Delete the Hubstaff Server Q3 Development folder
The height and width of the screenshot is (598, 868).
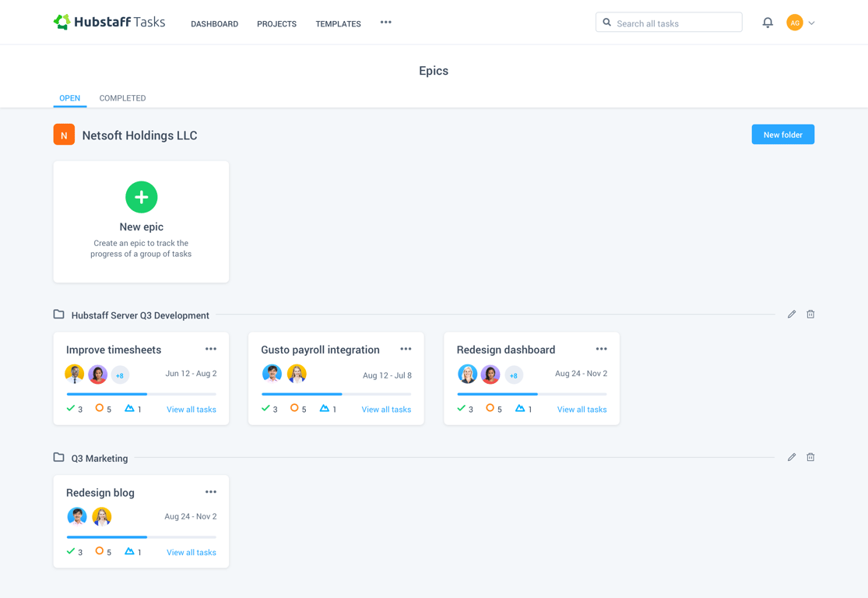click(x=810, y=315)
